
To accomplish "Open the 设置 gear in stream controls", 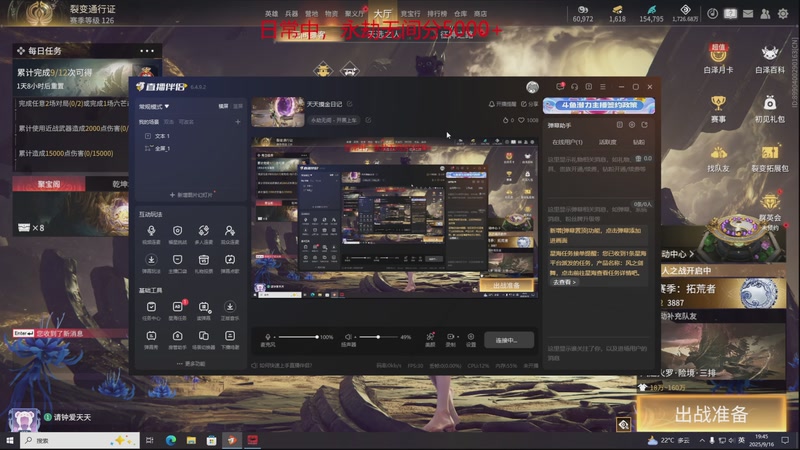I will click(x=470, y=337).
